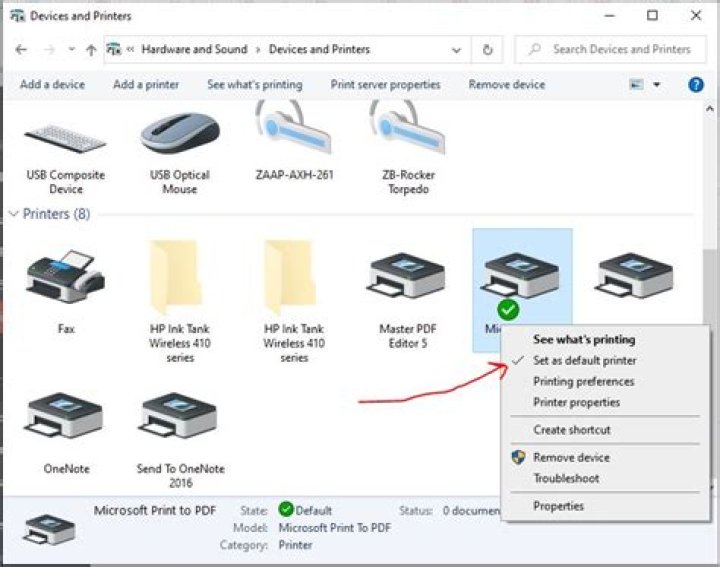Click the Printers (8) group heading text

[x=56, y=213]
